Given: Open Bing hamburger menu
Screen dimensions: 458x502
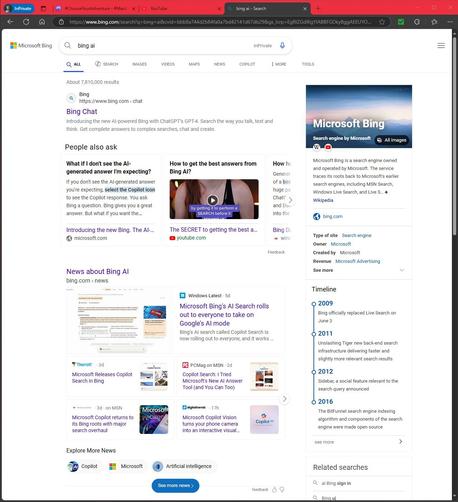Looking at the screenshot, I should pyautogui.click(x=441, y=45).
